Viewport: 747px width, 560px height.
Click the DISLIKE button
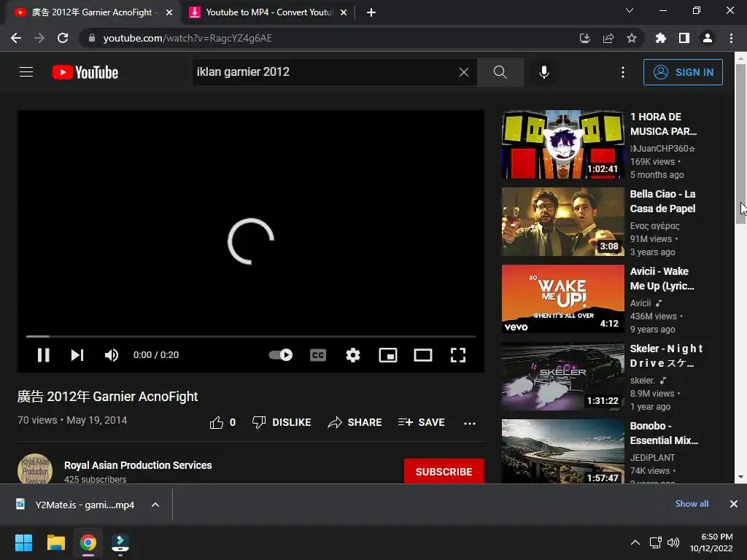click(282, 422)
